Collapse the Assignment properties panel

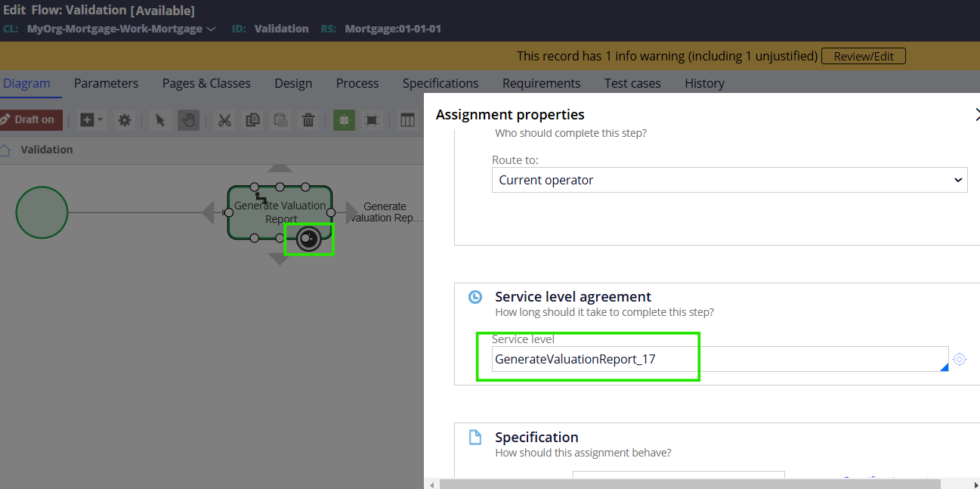(x=977, y=114)
